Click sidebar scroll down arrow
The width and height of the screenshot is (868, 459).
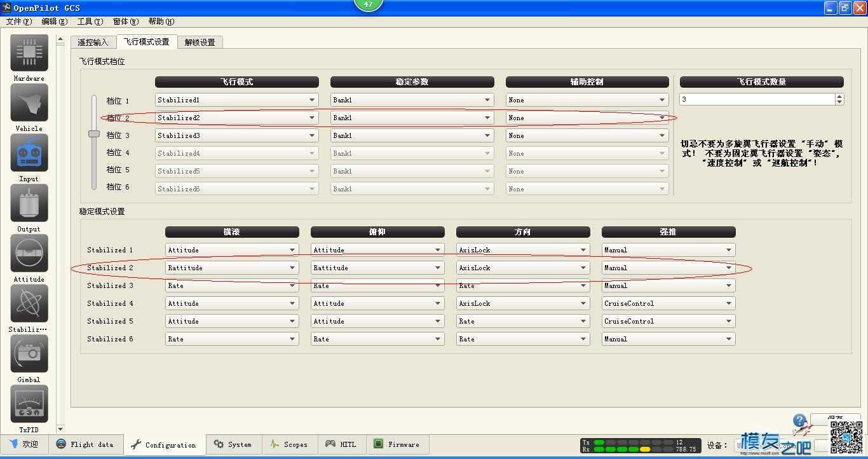coord(60,429)
